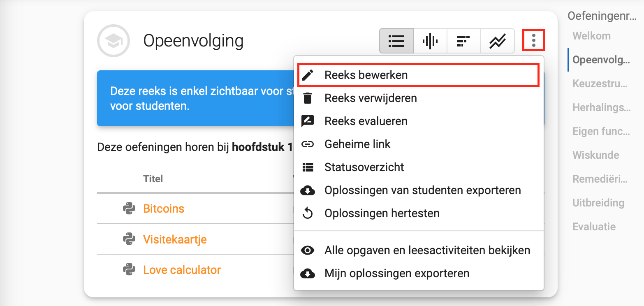644x306 pixels.
Task: Go to Herhalingsstructuur sidebar item
Action: (601, 108)
